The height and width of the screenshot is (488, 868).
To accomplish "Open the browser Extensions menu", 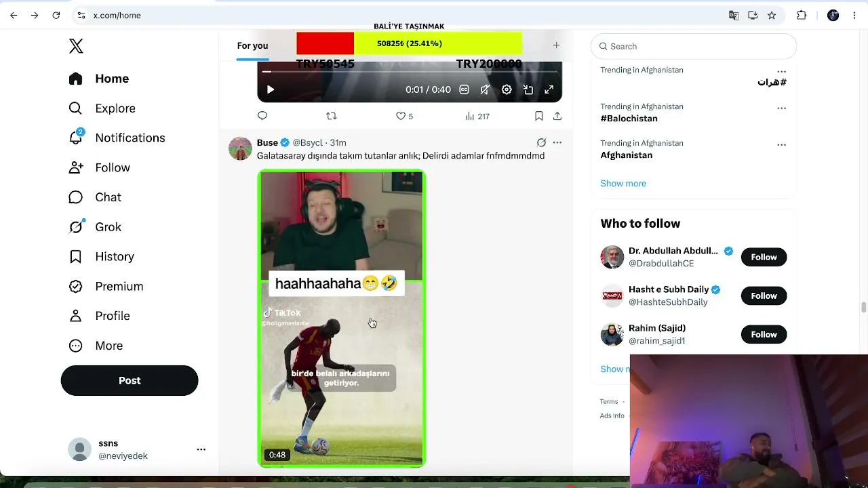I will (802, 15).
